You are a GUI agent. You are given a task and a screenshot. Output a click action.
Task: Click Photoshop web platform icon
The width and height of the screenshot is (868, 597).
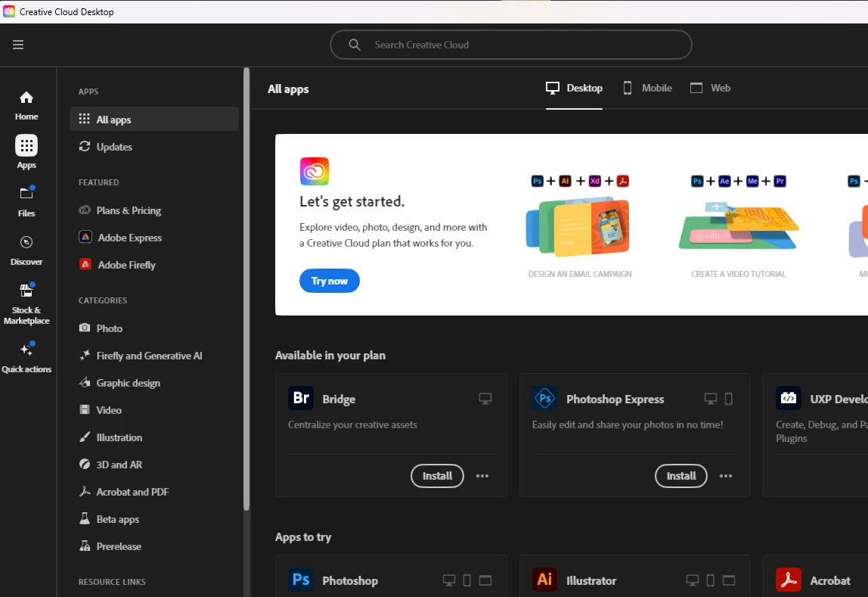tap(485, 580)
